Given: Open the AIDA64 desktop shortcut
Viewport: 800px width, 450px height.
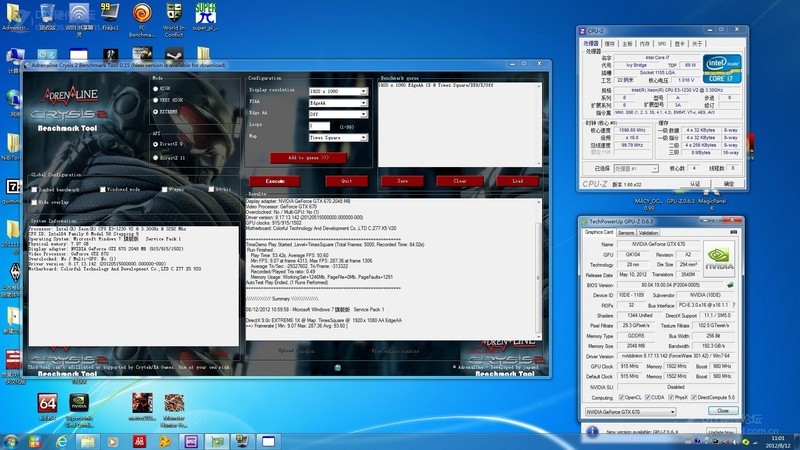Looking at the screenshot, I should click(47, 407).
